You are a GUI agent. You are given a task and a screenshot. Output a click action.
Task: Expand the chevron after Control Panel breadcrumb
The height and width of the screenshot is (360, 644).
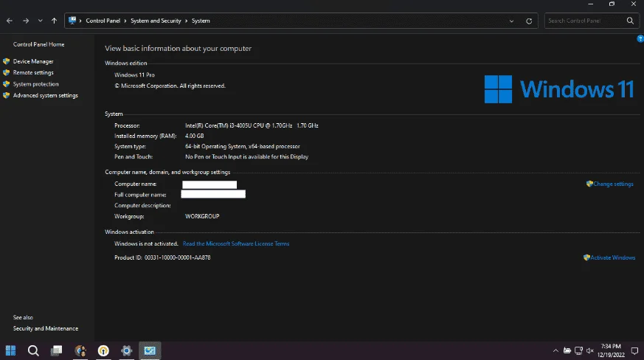pos(125,21)
